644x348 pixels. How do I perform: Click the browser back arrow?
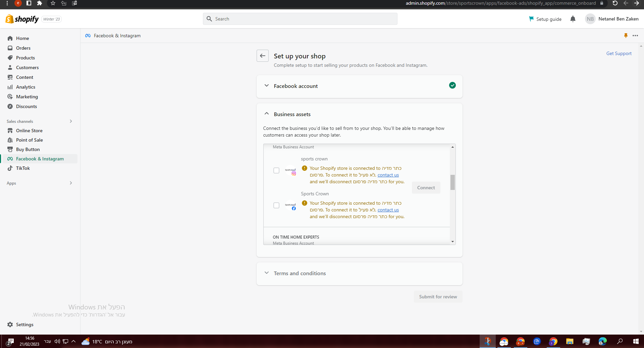(626, 3)
